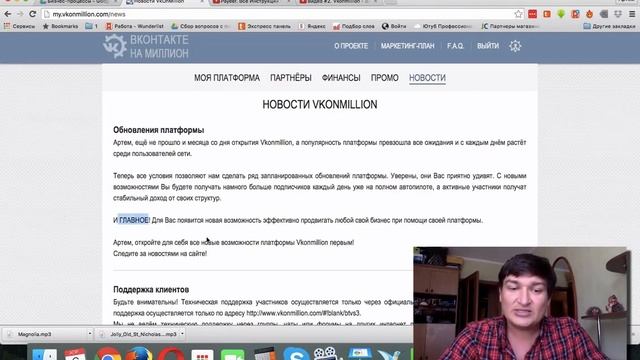Viewport: 640px width, 360px height.
Task: Launch Opera from the dock
Action: coord(171,353)
